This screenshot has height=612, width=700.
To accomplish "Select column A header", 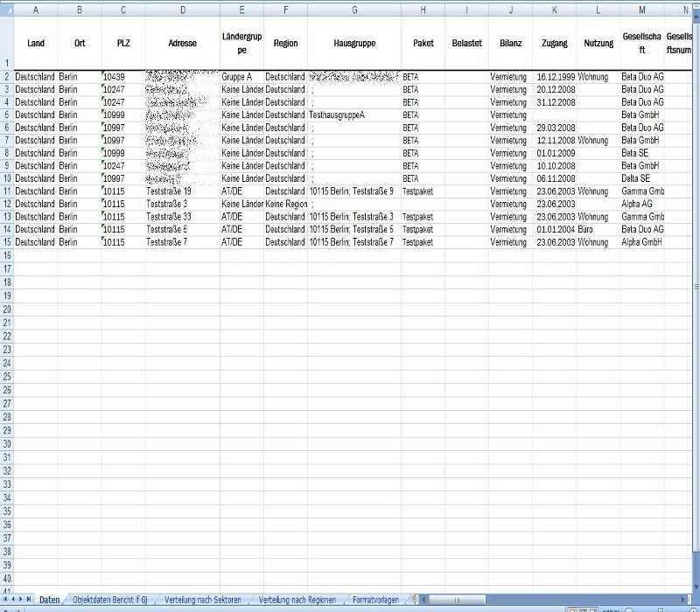I will [36, 10].
